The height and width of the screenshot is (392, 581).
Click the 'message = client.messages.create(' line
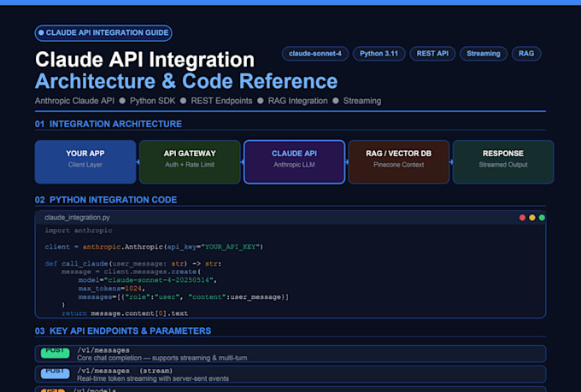(x=132, y=272)
